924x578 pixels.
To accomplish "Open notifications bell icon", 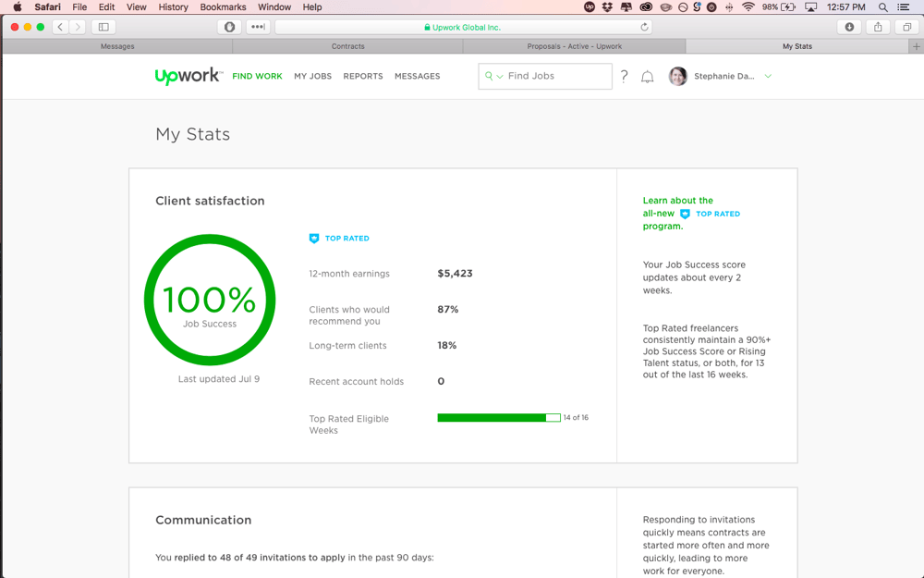I will [x=647, y=77].
